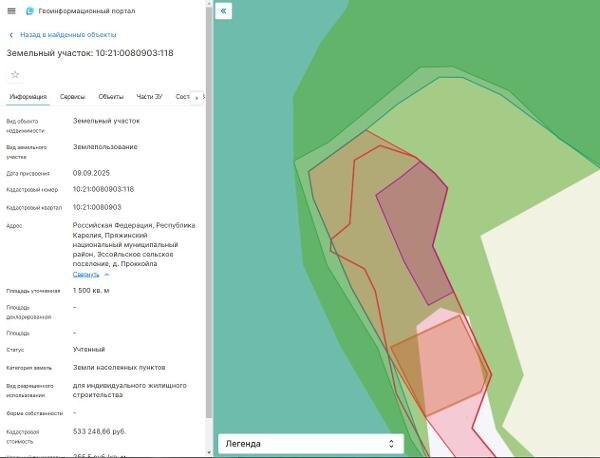Click the chevron next to Свернуть
The image size is (600, 458).
point(107,275)
